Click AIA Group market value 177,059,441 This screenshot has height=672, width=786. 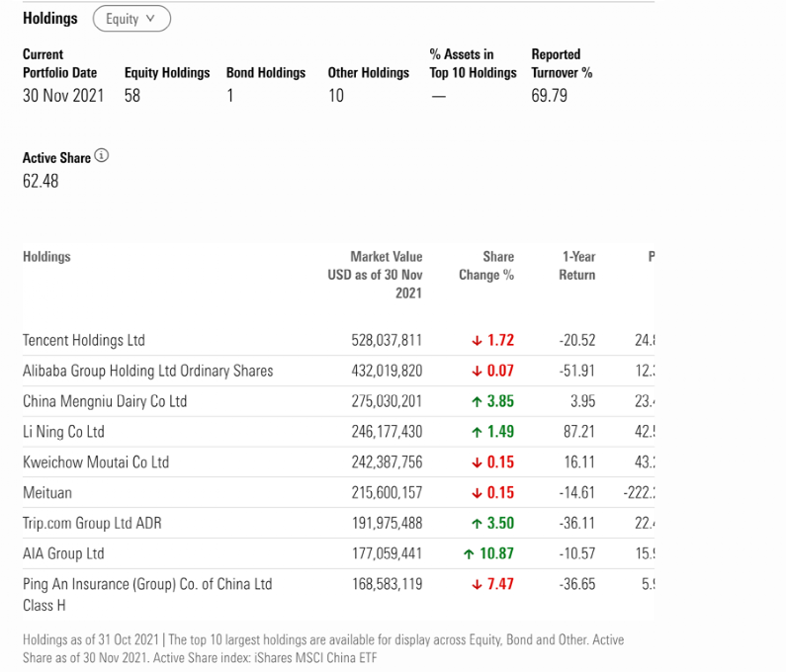(x=387, y=553)
